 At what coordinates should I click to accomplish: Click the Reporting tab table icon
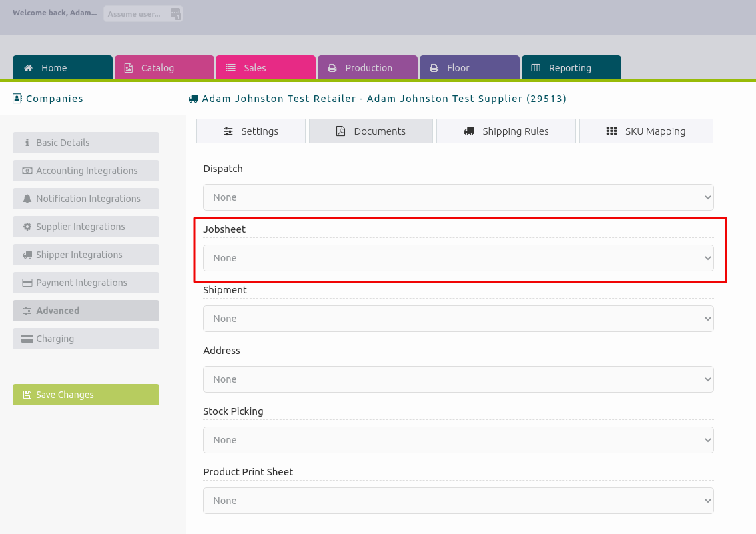[x=536, y=68]
